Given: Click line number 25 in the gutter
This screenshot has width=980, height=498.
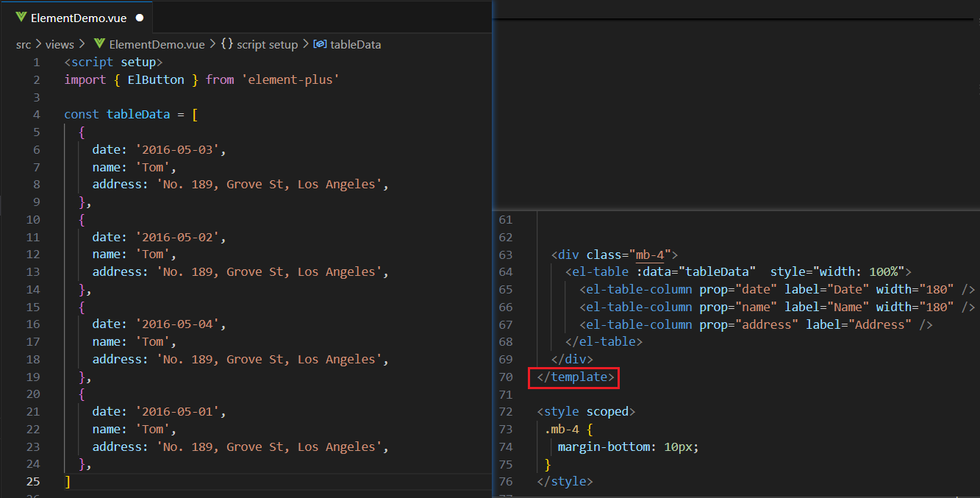Looking at the screenshot, I should point(33,482).
